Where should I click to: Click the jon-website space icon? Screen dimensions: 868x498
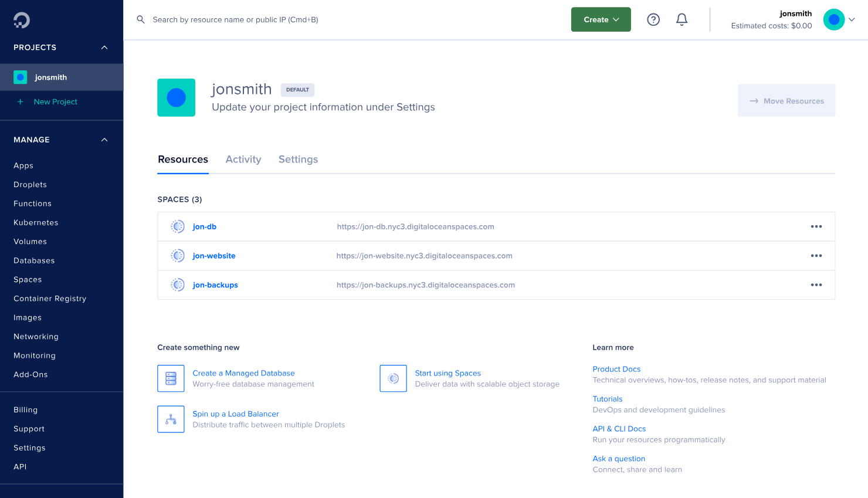tap(177, 256)
